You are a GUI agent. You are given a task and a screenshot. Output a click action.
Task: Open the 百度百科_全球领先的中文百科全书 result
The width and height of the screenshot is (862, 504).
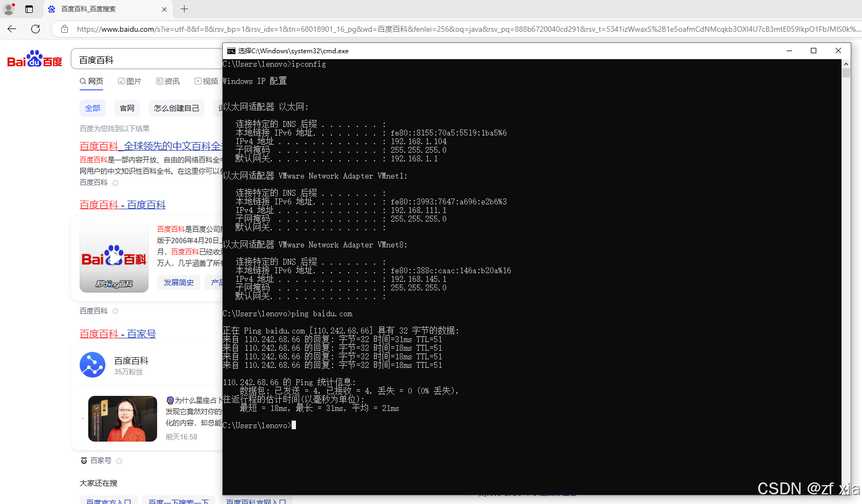pos(151,146)
